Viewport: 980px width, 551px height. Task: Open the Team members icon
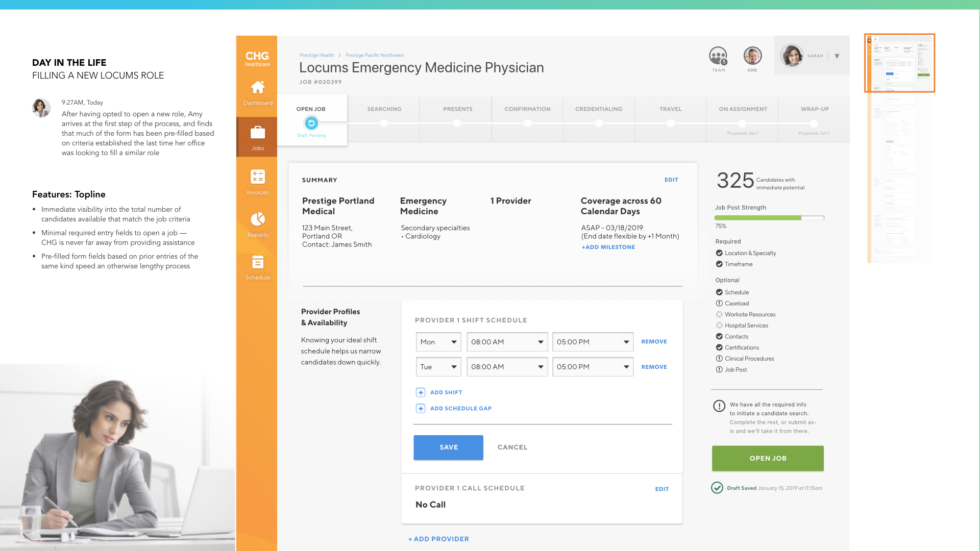coord(718,56)
